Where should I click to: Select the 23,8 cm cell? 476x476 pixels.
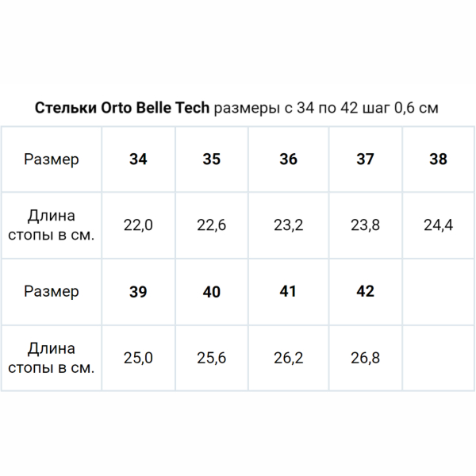pos(365,225)
